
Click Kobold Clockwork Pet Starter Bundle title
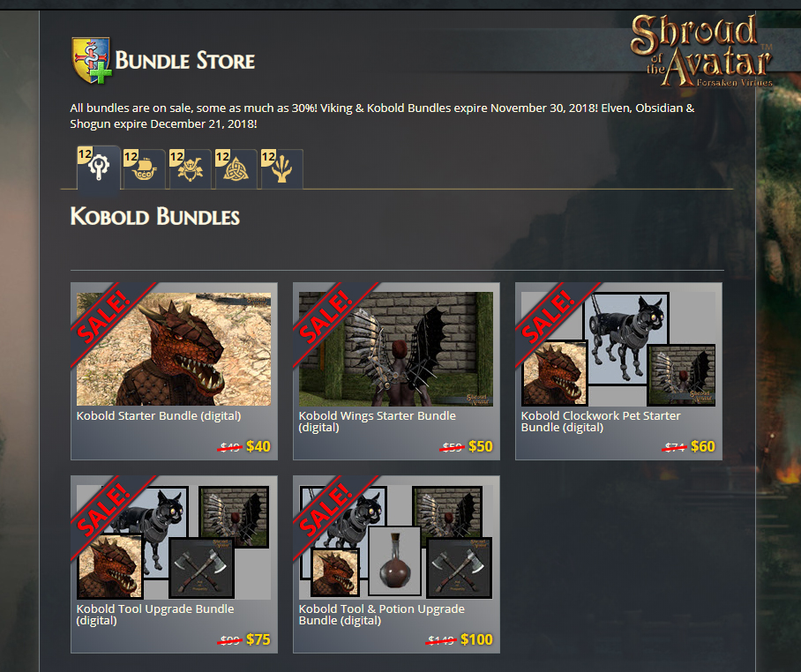[x=601, y=422]
